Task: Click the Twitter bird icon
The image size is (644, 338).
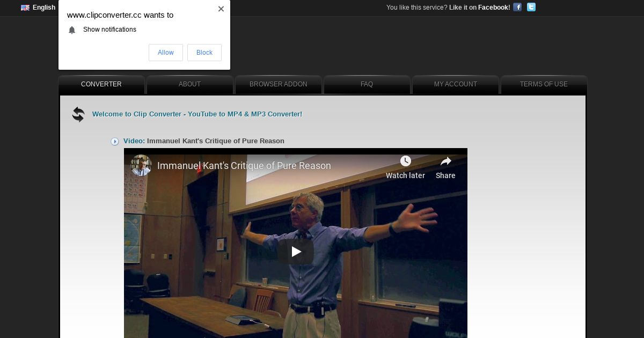Action: (x=531, y=7)
